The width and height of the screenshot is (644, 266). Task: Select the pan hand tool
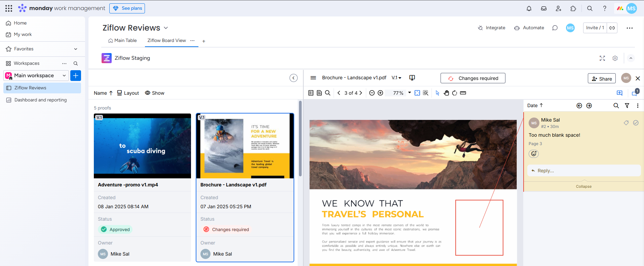point(446,93)
